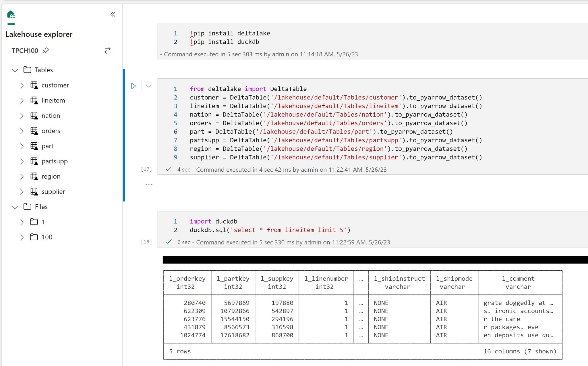Image resolution: width=588 pixels, height=366 pixels.
Task: Expand the orders table node
Action: tap(22, 131)
